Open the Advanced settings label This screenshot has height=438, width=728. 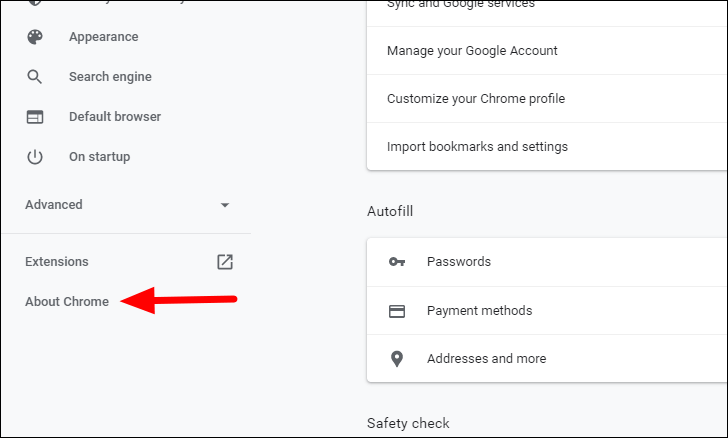point(54,204)
